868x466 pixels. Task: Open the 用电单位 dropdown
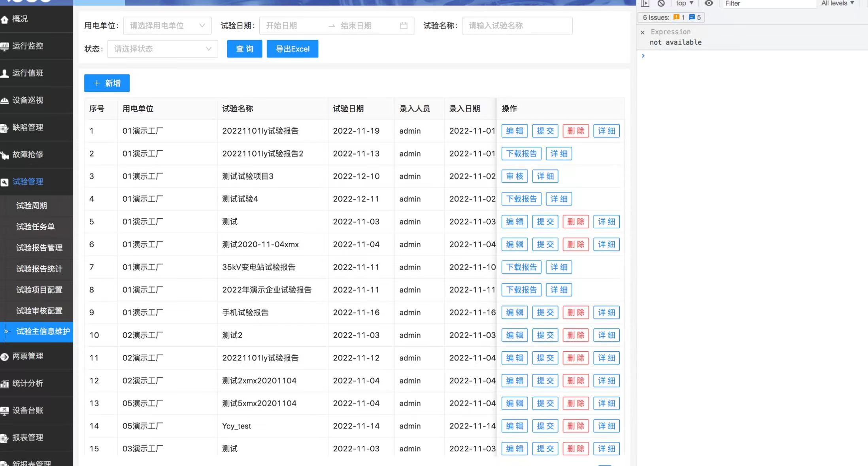click(x=167, y=26)
